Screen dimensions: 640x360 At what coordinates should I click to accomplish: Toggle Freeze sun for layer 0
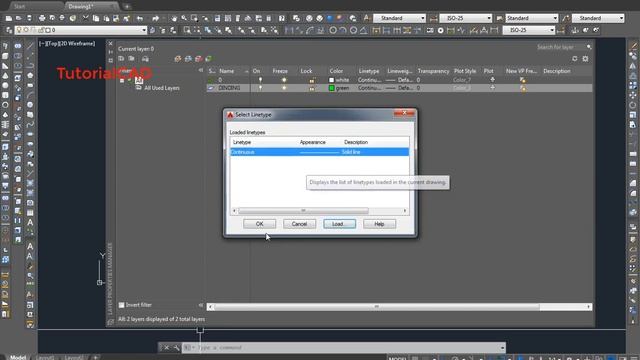(284, 80)
